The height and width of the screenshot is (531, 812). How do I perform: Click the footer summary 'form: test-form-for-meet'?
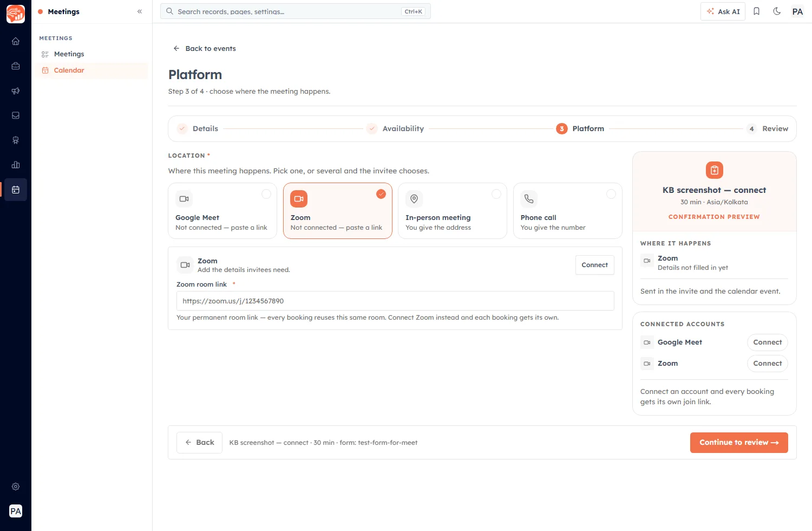[x=379, y=443]
